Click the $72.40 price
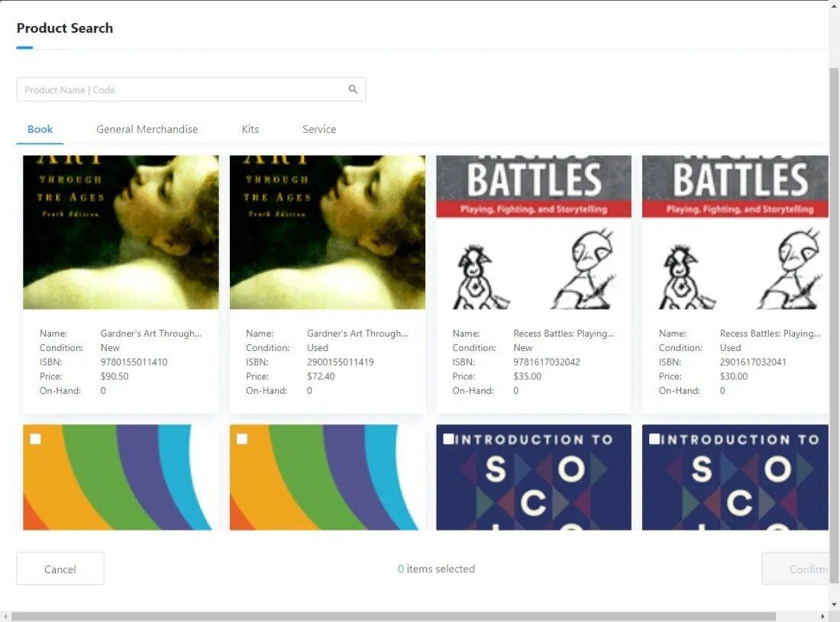This screenshot has height=622, width=840. 321,376
